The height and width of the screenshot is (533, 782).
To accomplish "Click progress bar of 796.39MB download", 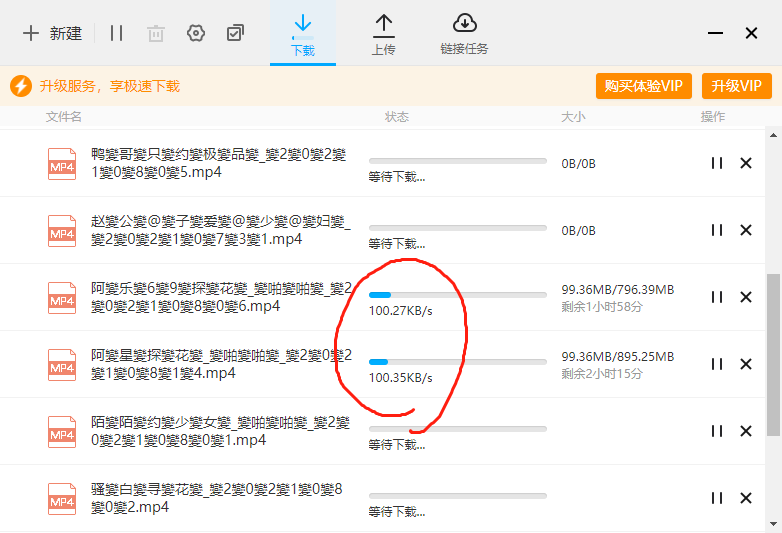I will tap(457, 295).
